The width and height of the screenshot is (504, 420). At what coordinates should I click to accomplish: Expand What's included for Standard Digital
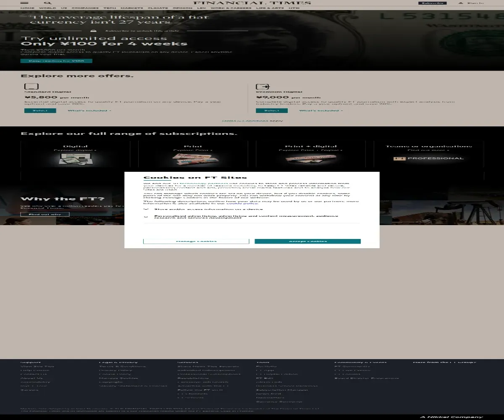click(x=89, y=111)
